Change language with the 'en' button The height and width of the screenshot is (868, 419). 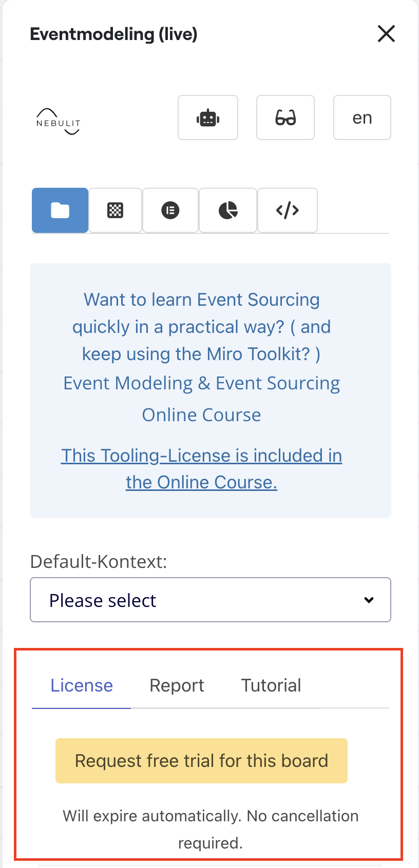362,117
